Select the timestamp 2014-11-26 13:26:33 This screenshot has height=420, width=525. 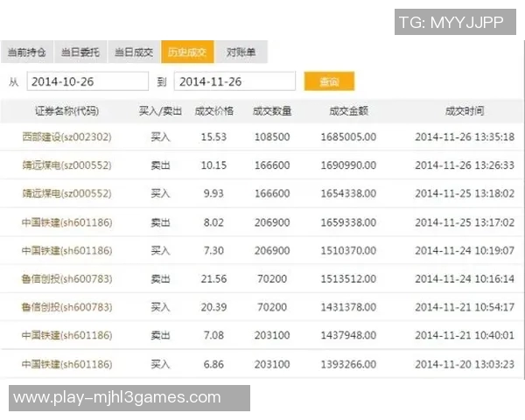click(465, 165)
